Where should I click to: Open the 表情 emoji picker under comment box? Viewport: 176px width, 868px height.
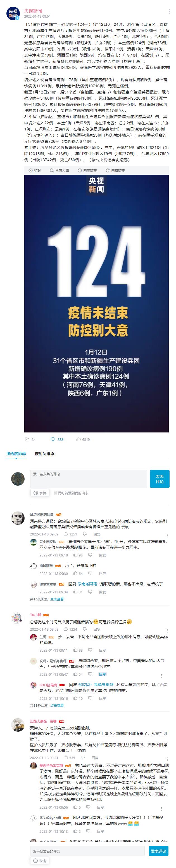point(40,493)
